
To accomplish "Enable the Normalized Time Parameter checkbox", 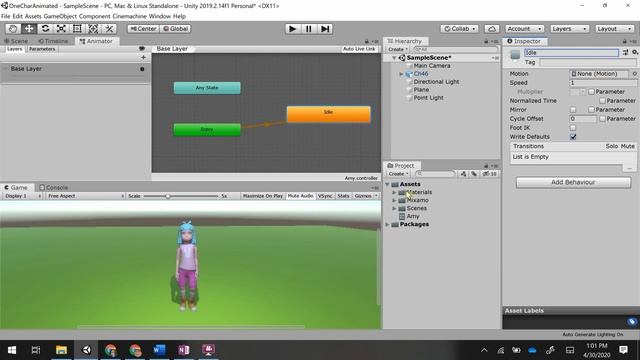I will [602, 101].
